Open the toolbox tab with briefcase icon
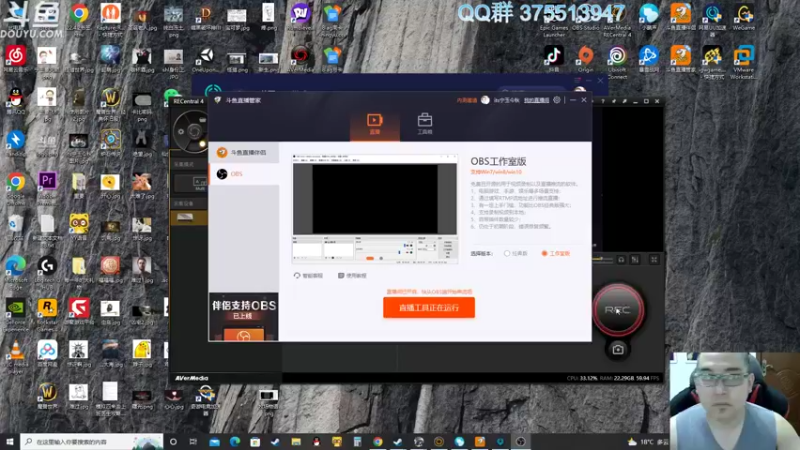The image size is (800, 450). 424,124
